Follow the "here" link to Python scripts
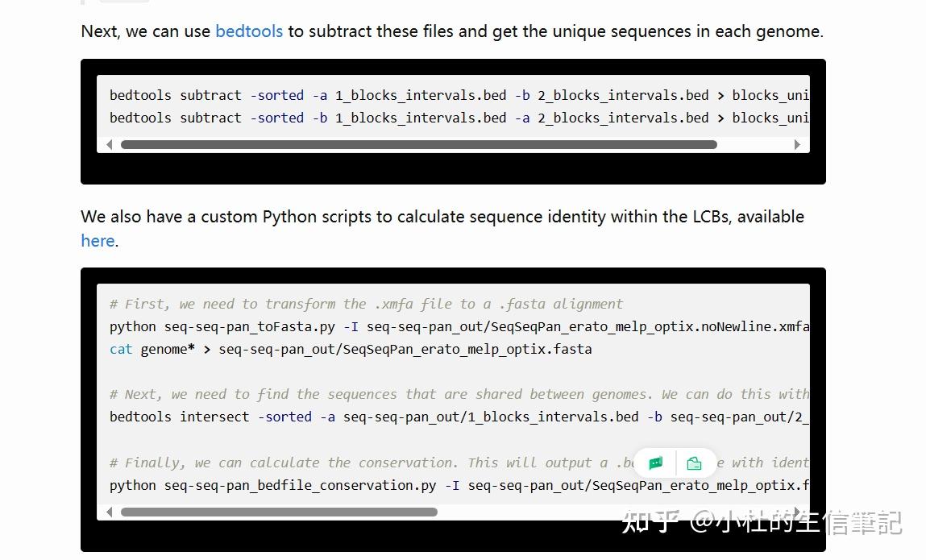This screenshot has height=560, width=926. coord(98,240)
